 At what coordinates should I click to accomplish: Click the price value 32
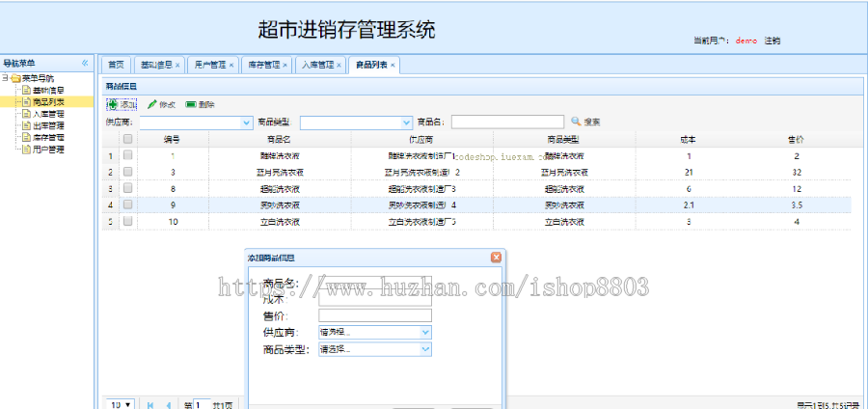(796, 172)
